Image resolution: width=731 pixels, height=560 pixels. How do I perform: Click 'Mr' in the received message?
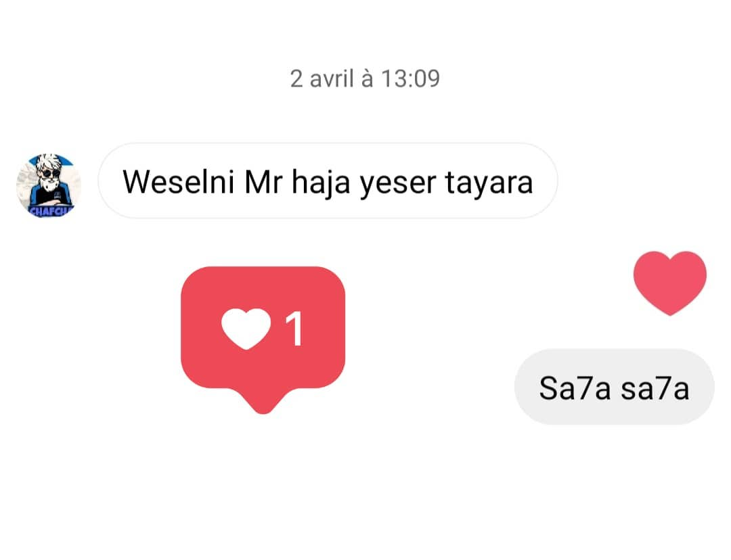pos(263,181)
